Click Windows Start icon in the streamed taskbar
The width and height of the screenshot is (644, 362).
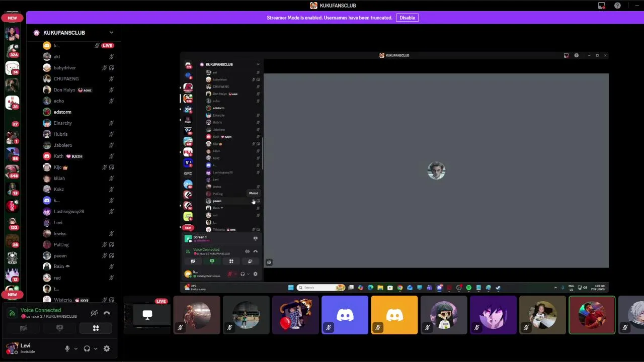pyautogui.click(x=291, y=288)
